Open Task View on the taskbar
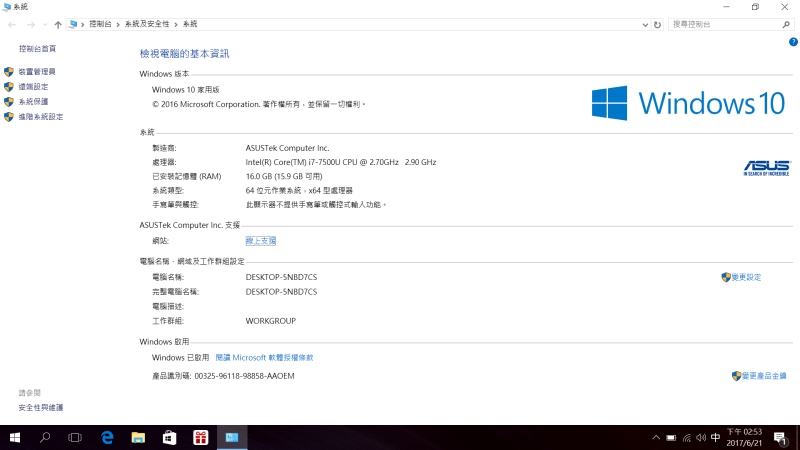800x450 pixels. pos(75,437)
